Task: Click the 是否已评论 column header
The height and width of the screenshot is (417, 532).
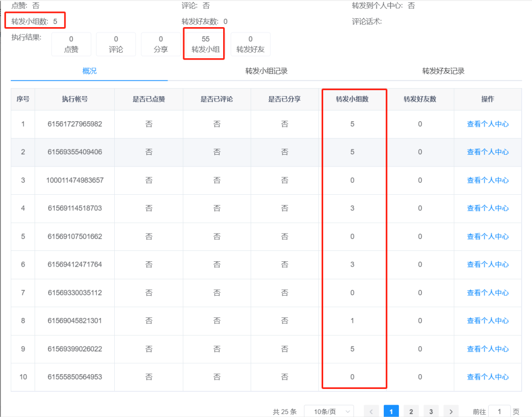Action: 216,99
